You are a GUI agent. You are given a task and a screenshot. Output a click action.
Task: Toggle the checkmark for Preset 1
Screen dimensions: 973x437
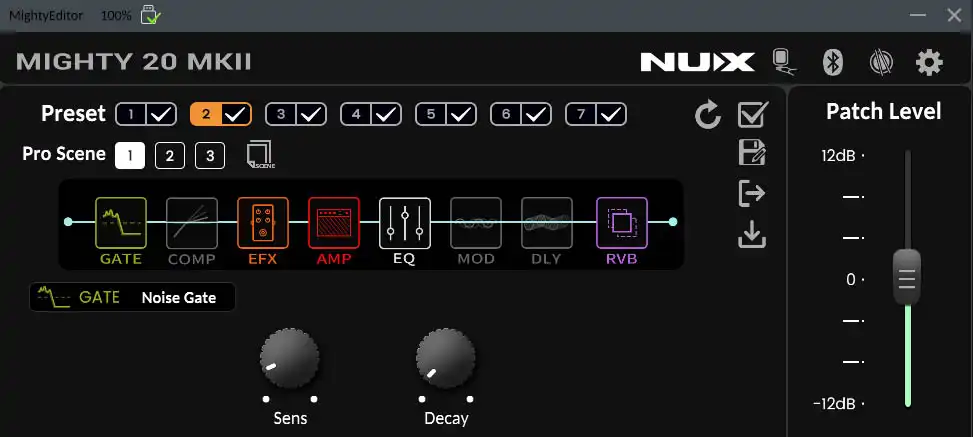click(x=161, y=114)
